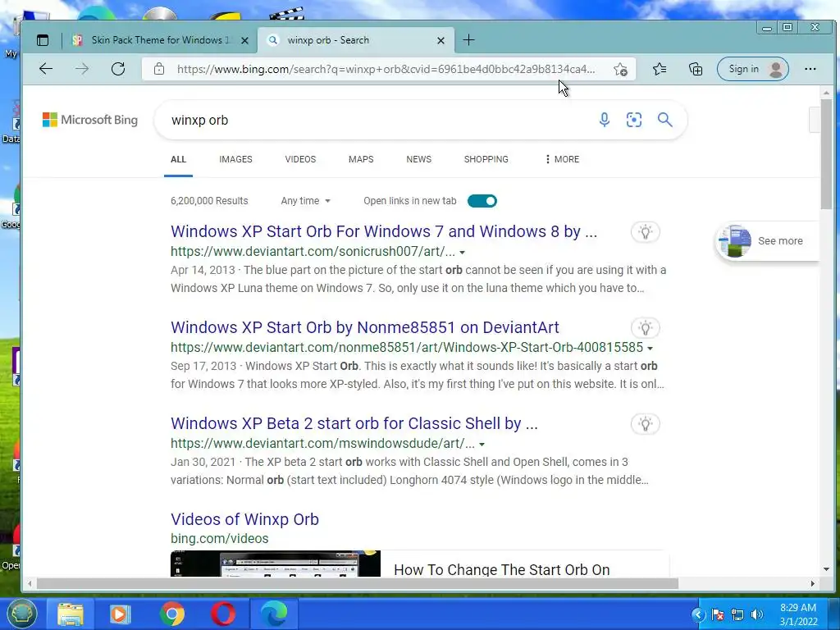Launch Google Chrome from taskbar
Image resolution: width=840 pixels, height=630 pixels.
(171, 614)
